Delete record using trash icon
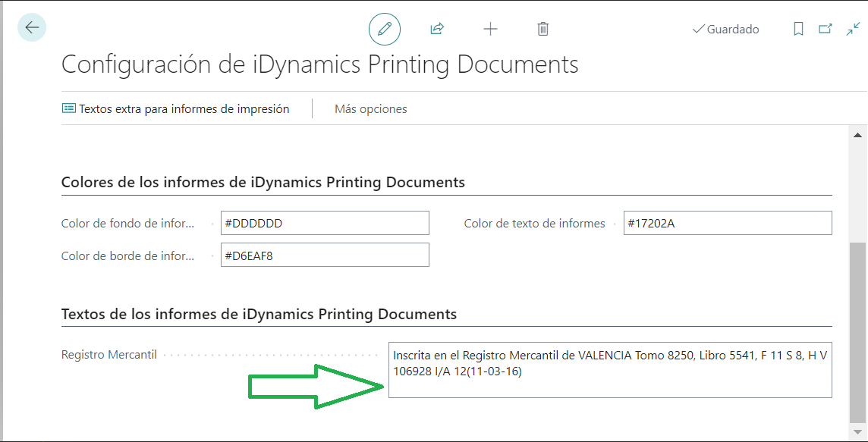The image size is (868, 442). 543,29
